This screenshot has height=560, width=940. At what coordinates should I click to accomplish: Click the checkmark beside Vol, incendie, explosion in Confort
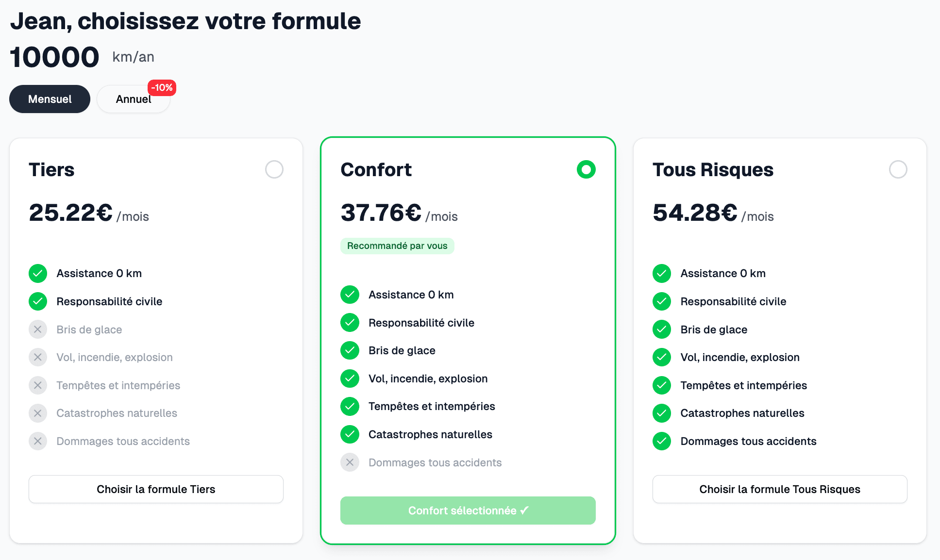click(350, 379)
